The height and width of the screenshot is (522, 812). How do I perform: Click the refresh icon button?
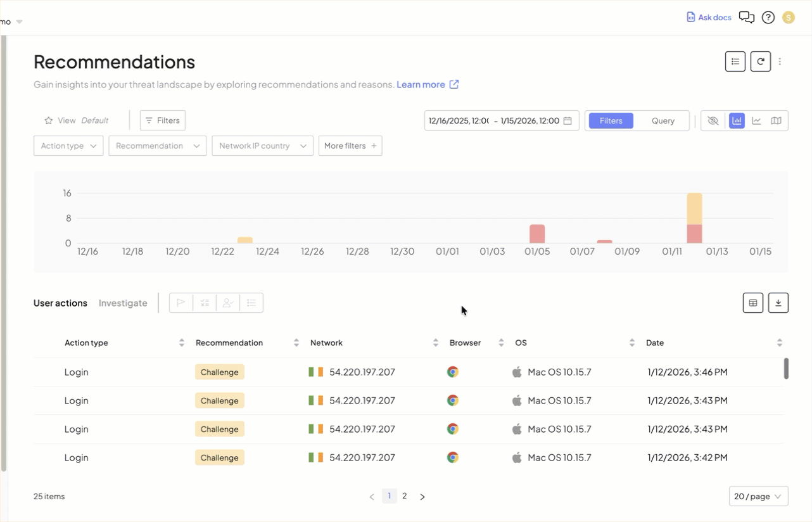(760, 61)
